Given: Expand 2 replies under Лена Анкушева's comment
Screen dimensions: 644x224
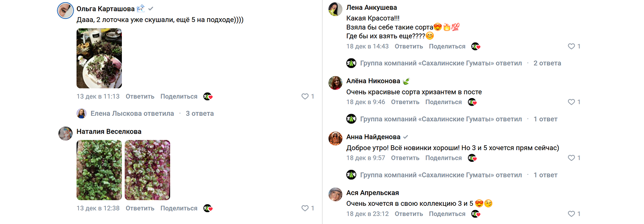Looking at the screenshot, I should pos(547,63).
